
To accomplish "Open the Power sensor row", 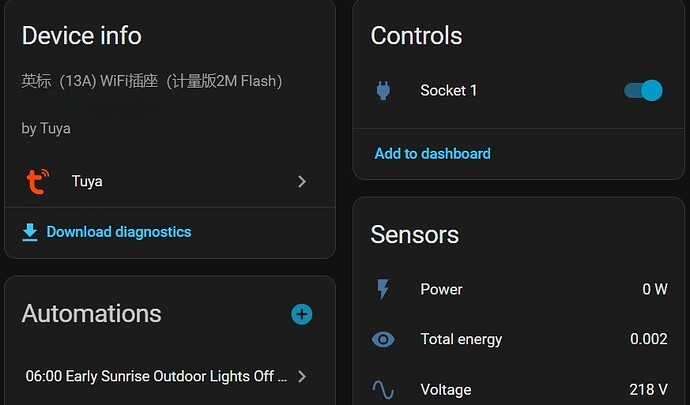I will click(x=442, y=290).
